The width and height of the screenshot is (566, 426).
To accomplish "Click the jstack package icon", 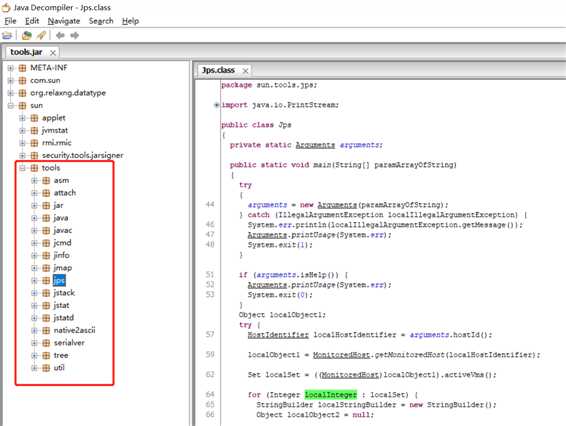I will click(x=46, y=293).
